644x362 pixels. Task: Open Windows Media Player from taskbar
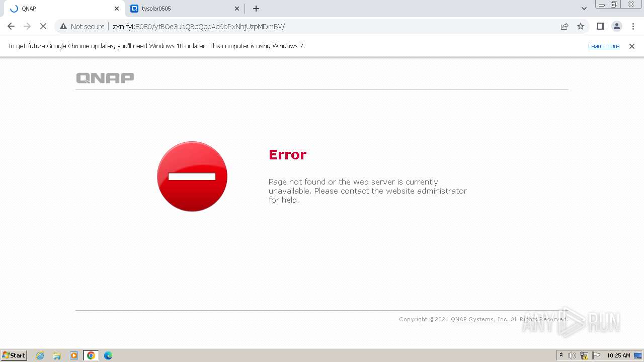pyautogui.click(x=74, y=355)
